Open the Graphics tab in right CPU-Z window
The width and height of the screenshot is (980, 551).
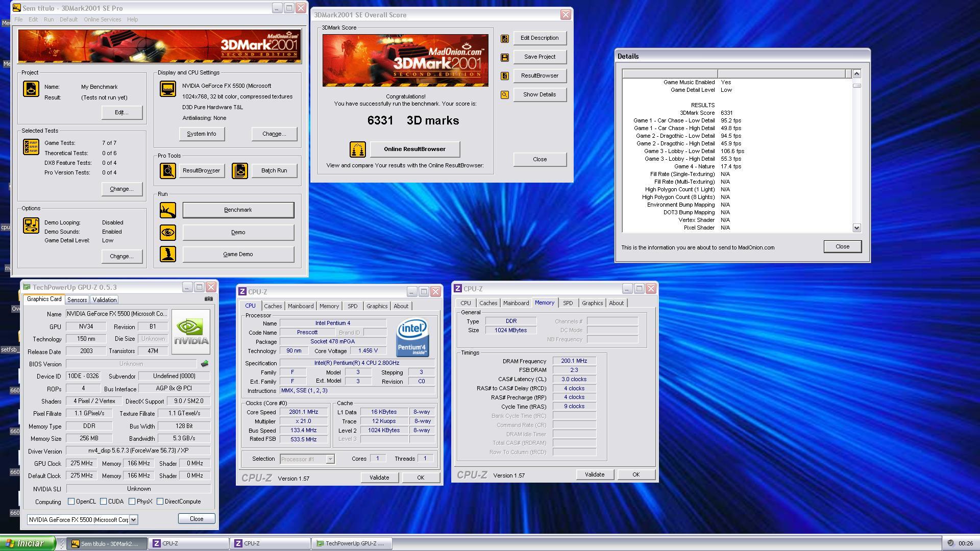592,303
